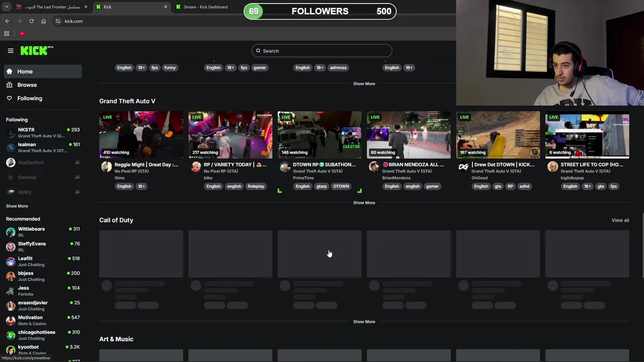Image resolution: width=644 pixels, height=362 pixels.
Task: Click the browser back arrow
Action: [7, 21]
